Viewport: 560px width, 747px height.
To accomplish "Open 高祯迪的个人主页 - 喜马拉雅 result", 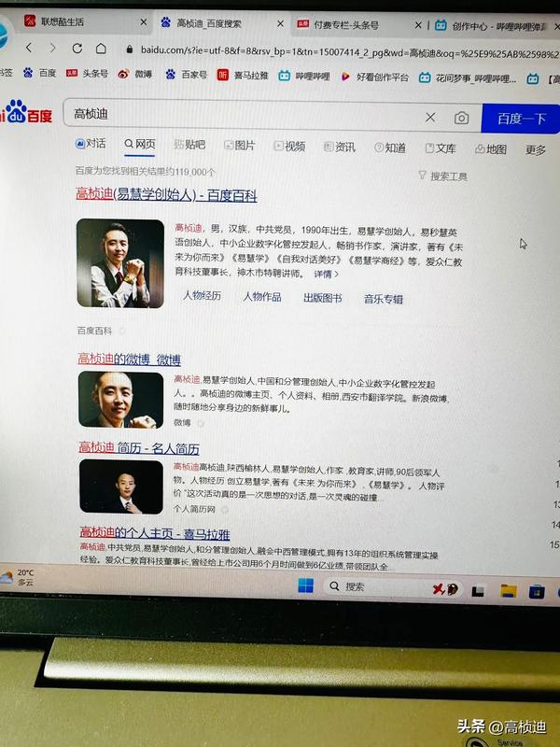I will point(155,532).
